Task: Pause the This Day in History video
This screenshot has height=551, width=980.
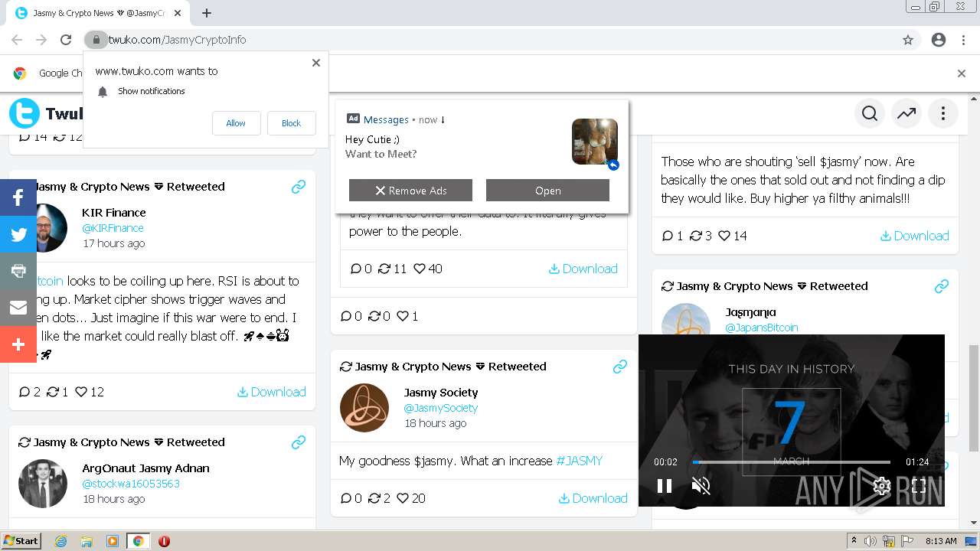Action: (x=665, y=486)
